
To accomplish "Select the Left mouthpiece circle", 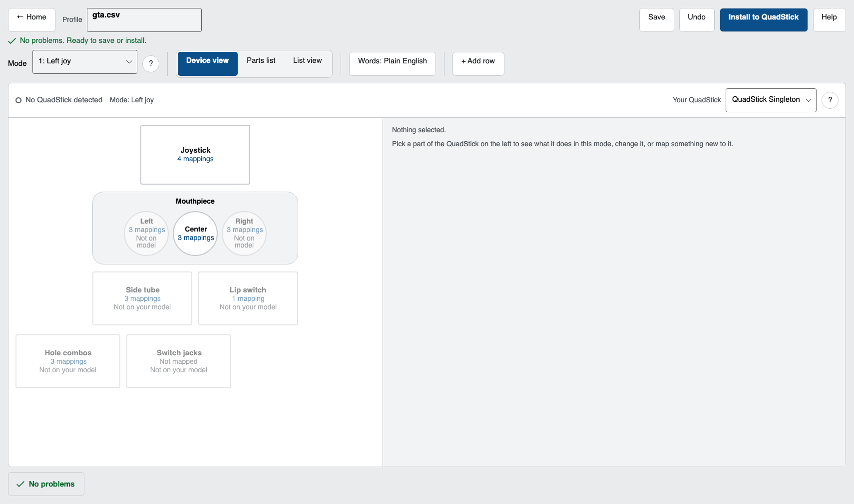I will click(146, 234).
